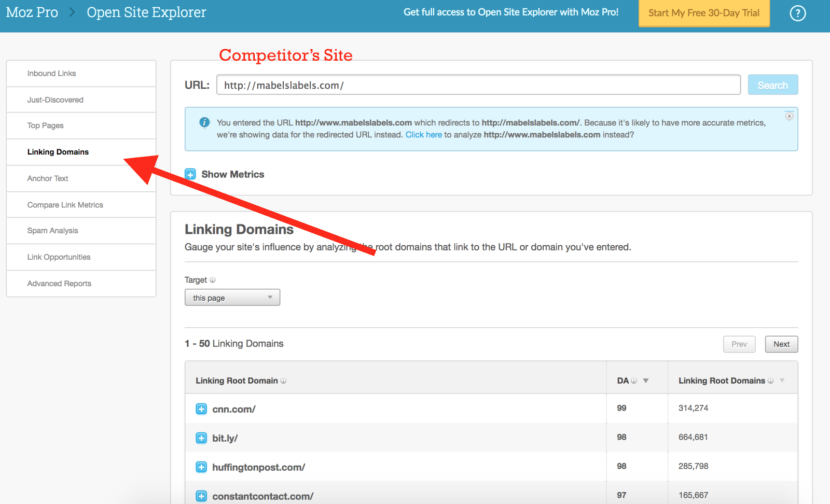The width and height of the screenshot is (830, 504).
Task: Click Start My Free 30-Day Trial
Action: pos(703,13)
